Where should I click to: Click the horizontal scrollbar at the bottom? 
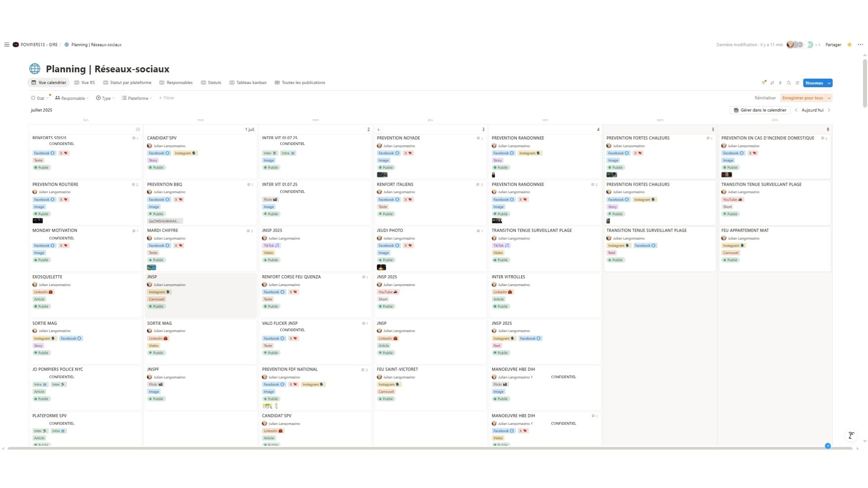pos(429,449)
